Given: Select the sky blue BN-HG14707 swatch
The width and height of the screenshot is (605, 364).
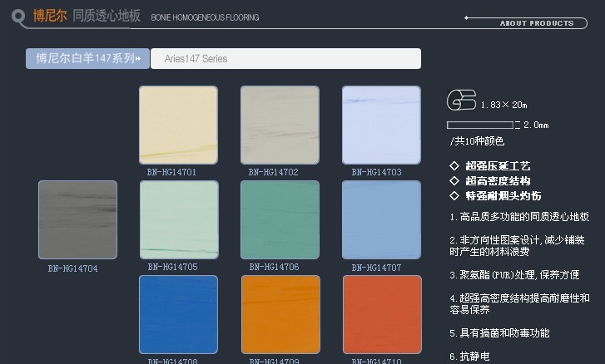Looking at the screenshot, I should (381, 220).
